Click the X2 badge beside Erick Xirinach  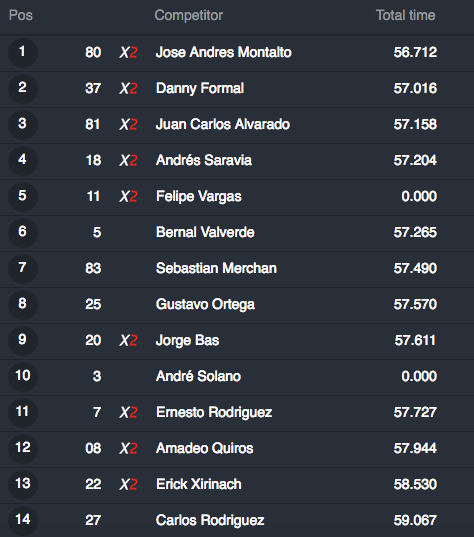click(x=128, y=485)
